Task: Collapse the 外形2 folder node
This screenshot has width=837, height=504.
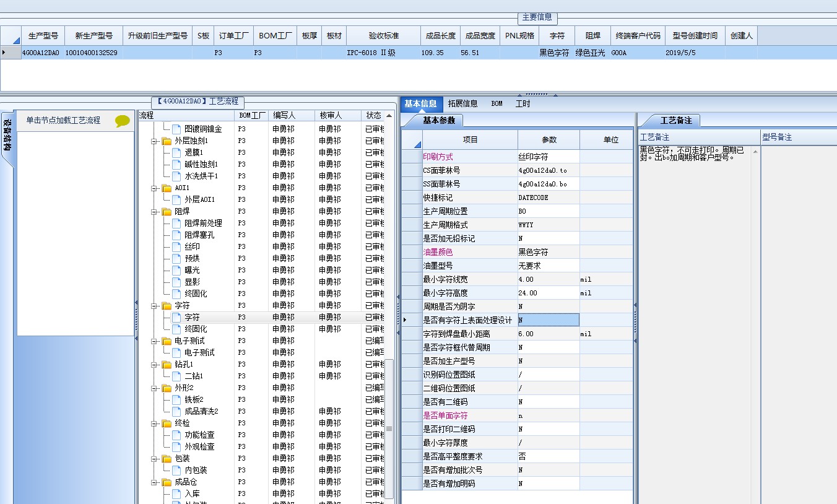Action: (x=154, y=388)
